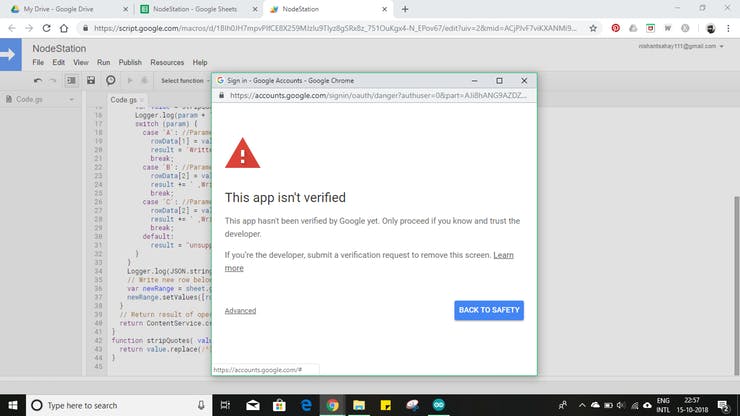The height and width of the screenshot is (416, 740).
Task: Click the NodeStation project title
Action: coord(59,48)
